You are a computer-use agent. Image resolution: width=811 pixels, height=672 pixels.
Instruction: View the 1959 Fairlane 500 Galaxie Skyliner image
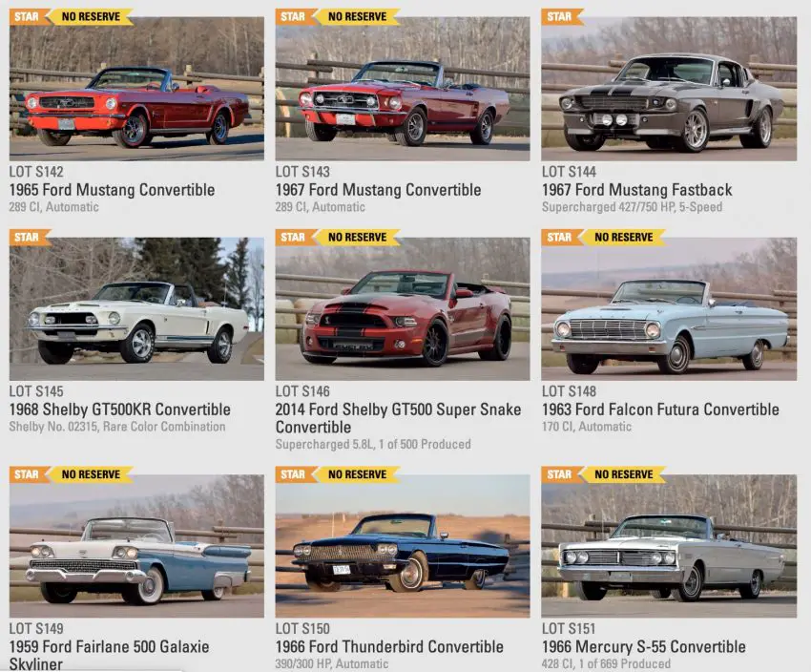(x=136, y=546)
